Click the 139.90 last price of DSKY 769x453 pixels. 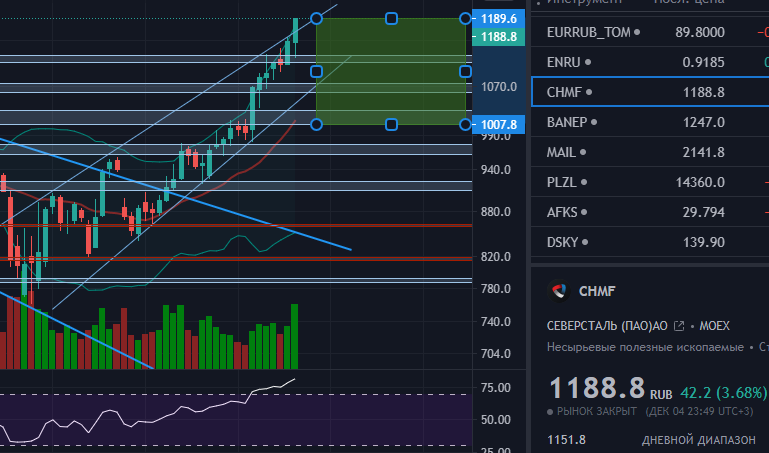click(703, 242)
